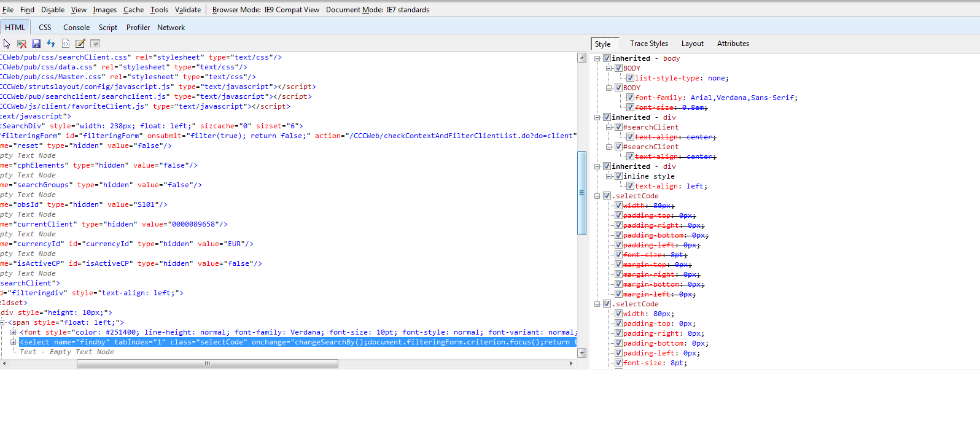Click the HTML pane scroll down arrow
The image size is (980, 442).
coord(582,353)
